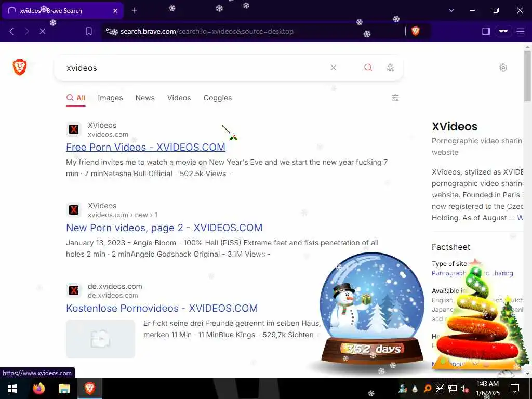This screenshot has width=532, height=399.
Task: Click the Factsheet section heading
Action: click(x=451, y=247)
